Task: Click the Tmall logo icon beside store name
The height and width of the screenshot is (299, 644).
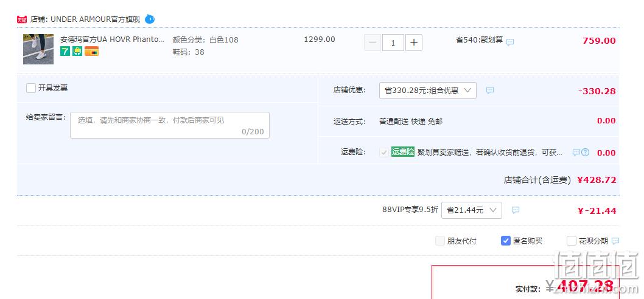Action: (22, 19)
